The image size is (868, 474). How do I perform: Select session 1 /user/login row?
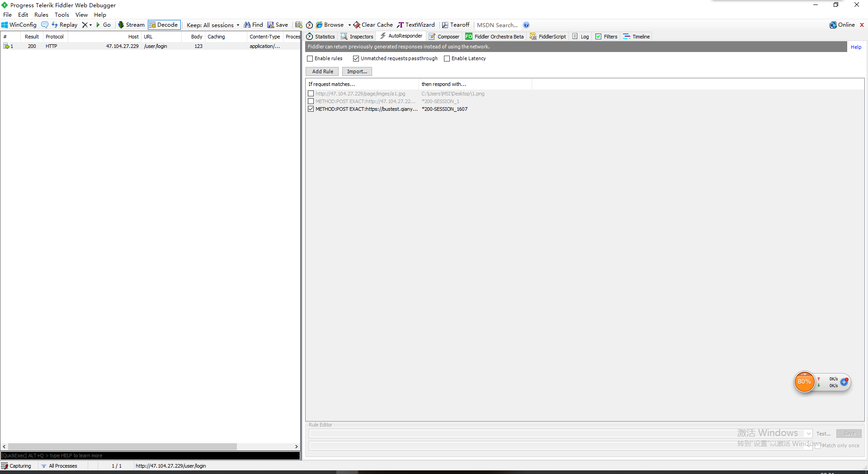[150, 46]
